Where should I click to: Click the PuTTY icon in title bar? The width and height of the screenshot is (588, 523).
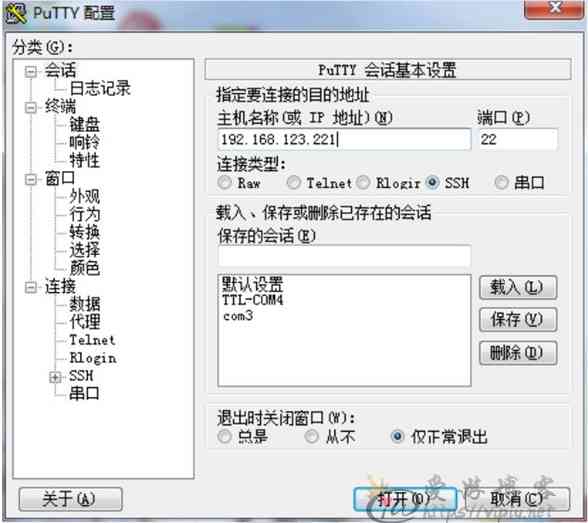coord(15,13)
